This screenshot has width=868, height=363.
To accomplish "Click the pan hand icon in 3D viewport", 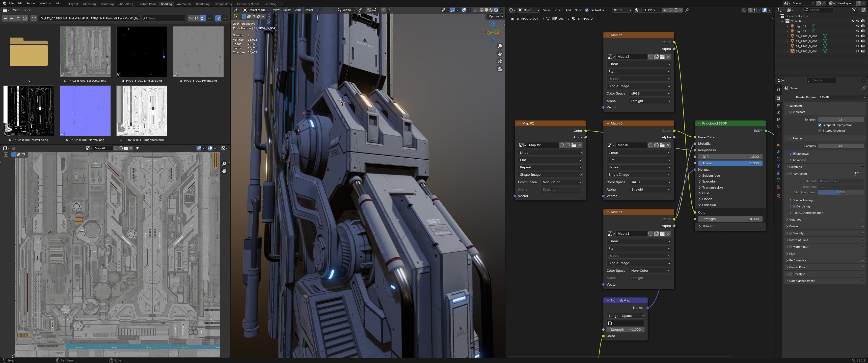I will [x=500, y=54].
